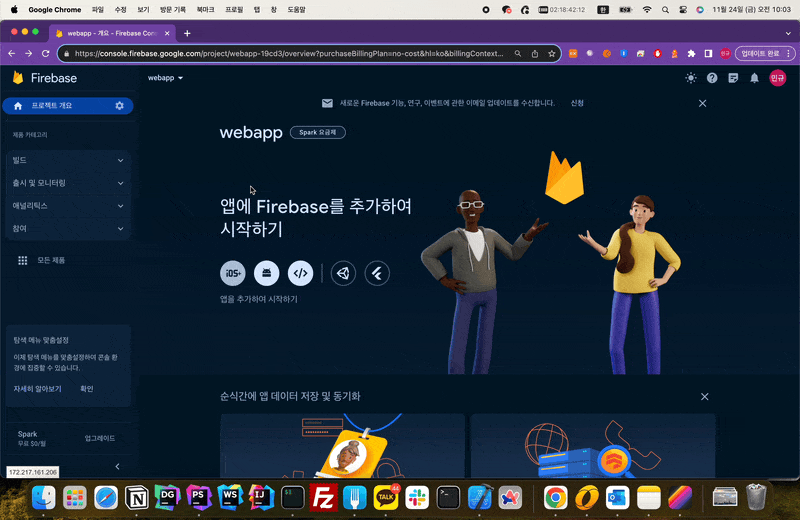
Task: Open All products grid icon
Action: click(22, 260)
